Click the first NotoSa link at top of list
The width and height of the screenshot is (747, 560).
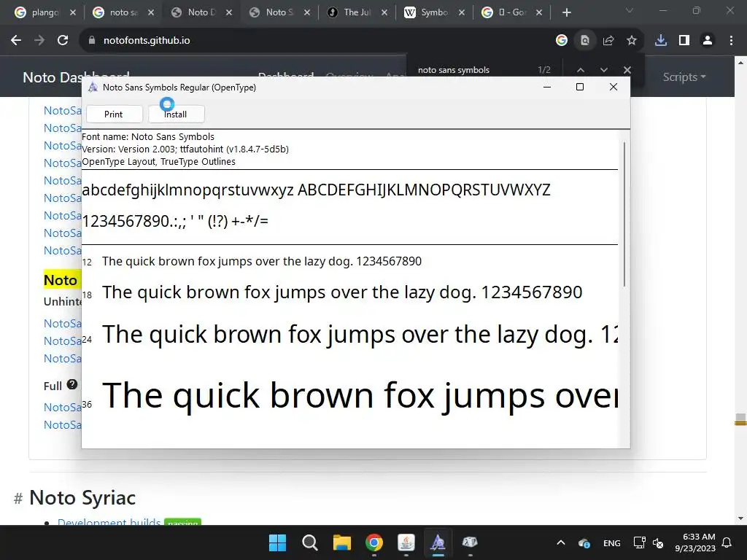point(63,111)
